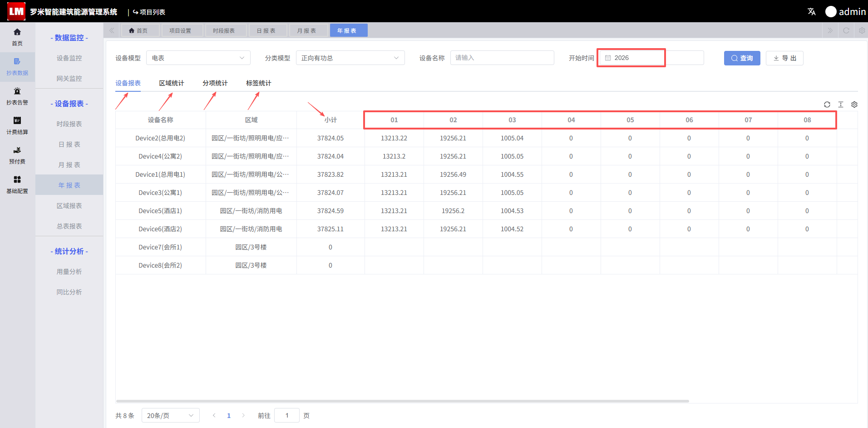The height and width of the screenshot is (428, 868).
Task: Click the table refresh icon above columns
Action: (x=827, y=105)
